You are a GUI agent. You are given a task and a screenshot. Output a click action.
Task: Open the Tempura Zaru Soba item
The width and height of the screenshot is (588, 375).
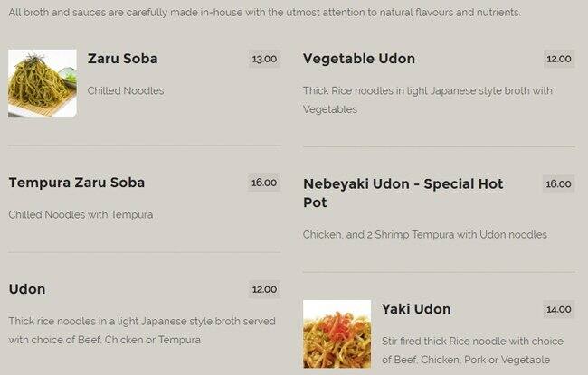76,183
